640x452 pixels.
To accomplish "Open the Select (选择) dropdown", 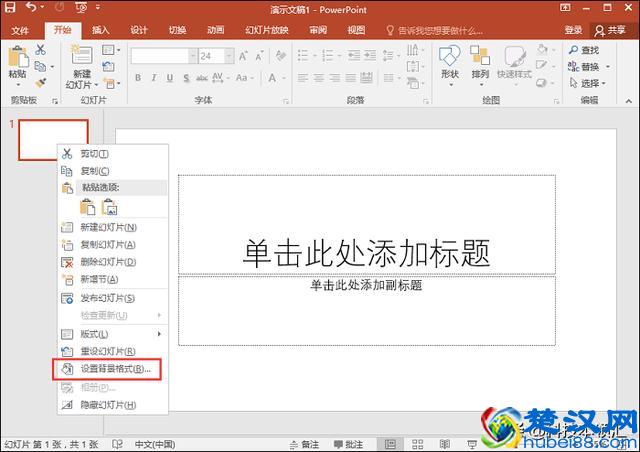I will pos(587,83).
